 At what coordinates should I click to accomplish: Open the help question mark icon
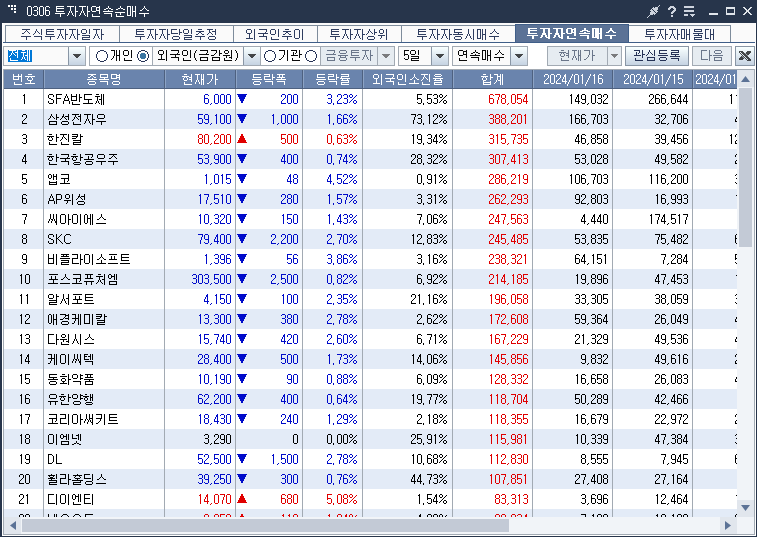pyautogui.click(x=672, y=11)
